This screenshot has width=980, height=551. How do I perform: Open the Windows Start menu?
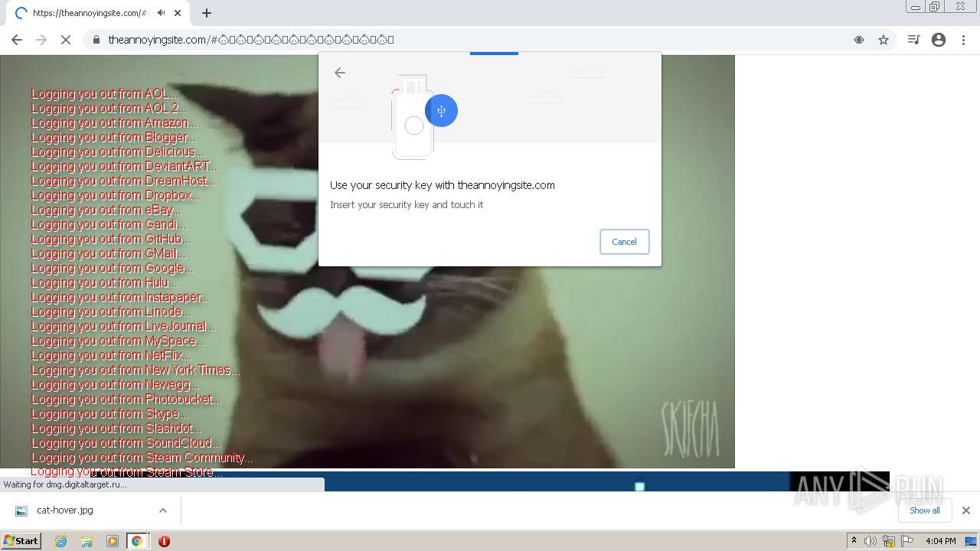21,541
